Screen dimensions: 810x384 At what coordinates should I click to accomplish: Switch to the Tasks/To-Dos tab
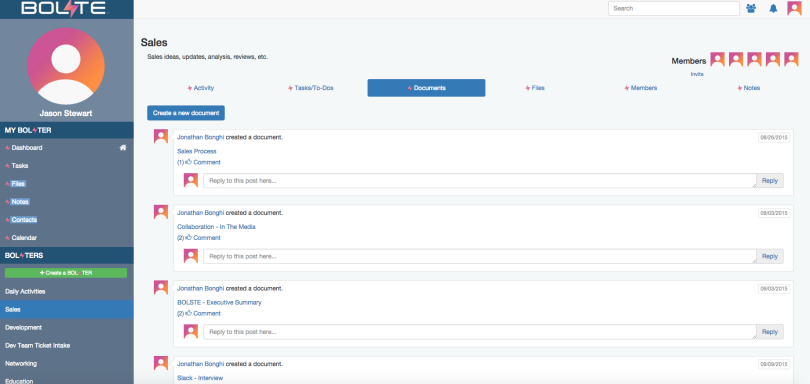(x=310, y=88)
